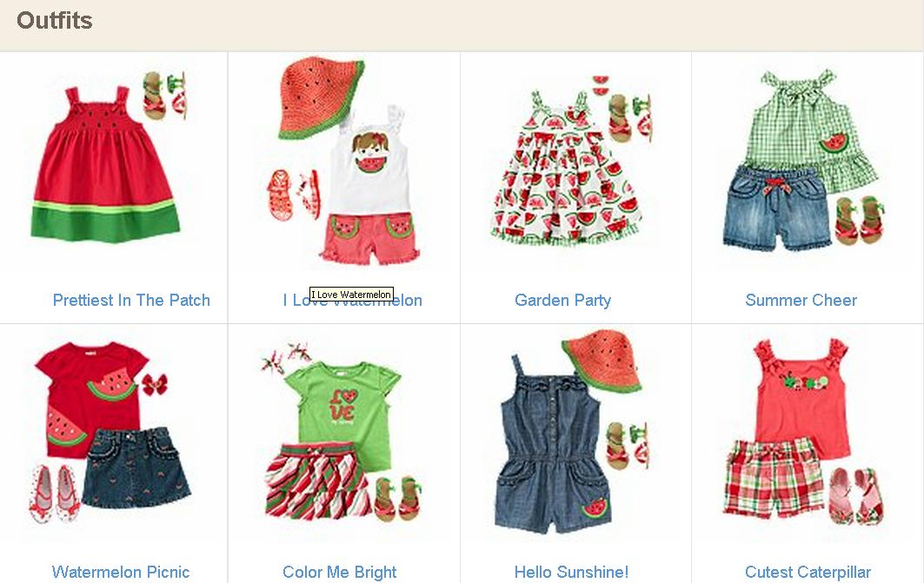Open the striped ruffle skirt image
924x583 pixels.
[x=318, y=481]
